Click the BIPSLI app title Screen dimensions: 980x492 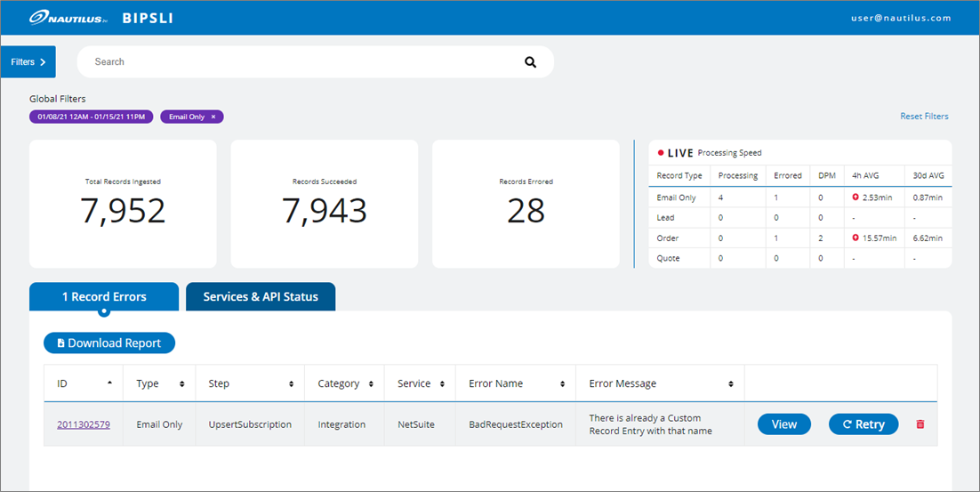(x=148, y=18)
